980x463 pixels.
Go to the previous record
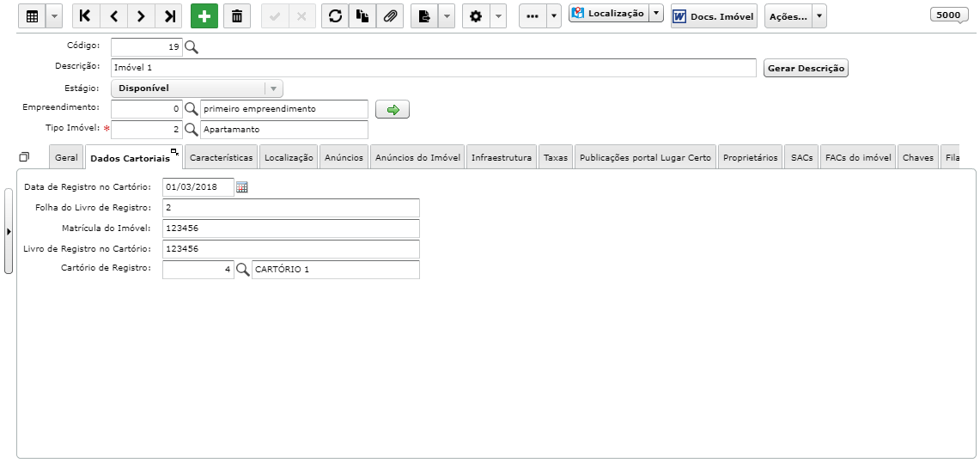click(x=113, y=16)
